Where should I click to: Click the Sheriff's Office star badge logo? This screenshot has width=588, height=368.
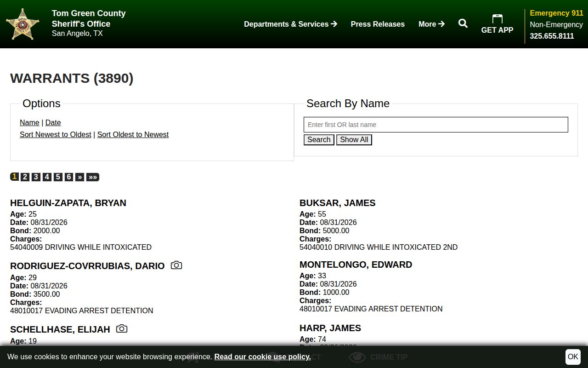[23, 24]
